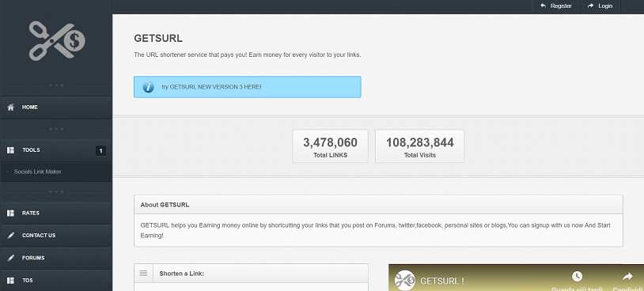The height and width of the screenshot is (291, 644).
Task: Expand the TOOLS menu section
Action: click(x=56, y=150)
